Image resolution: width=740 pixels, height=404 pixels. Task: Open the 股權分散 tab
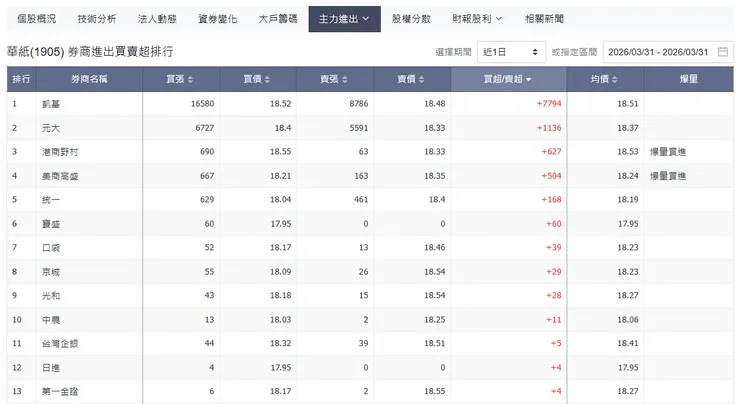point(411,19)
